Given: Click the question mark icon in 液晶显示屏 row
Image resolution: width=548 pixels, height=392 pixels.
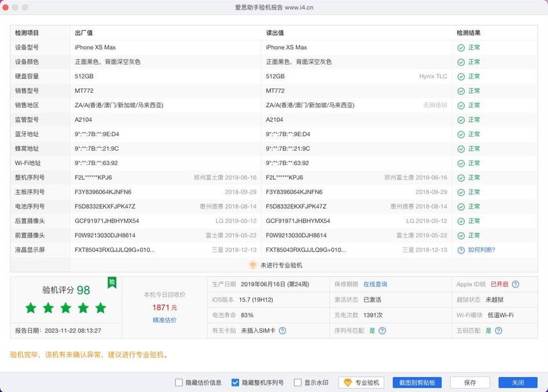Looking at the screenshot, I should (461, 250).
